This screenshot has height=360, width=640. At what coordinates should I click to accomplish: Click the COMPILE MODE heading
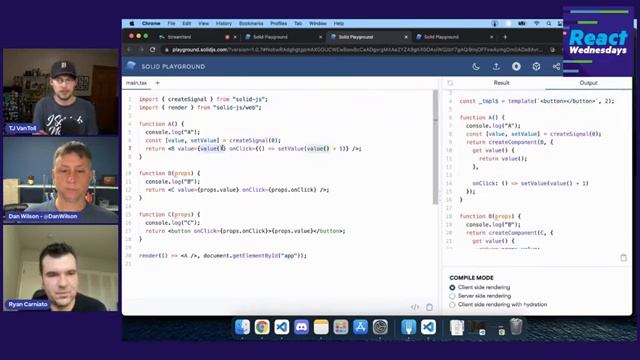pos(471,278)
